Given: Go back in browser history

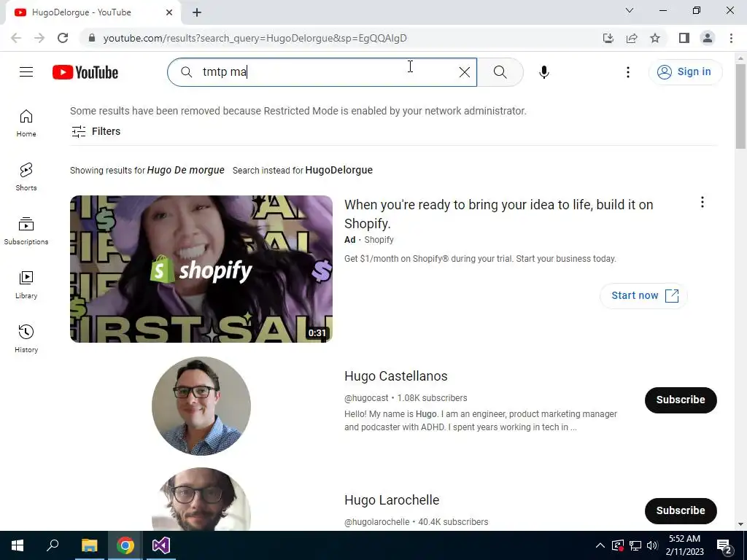Looking at the screenshot, I should (x=16, y=38).
